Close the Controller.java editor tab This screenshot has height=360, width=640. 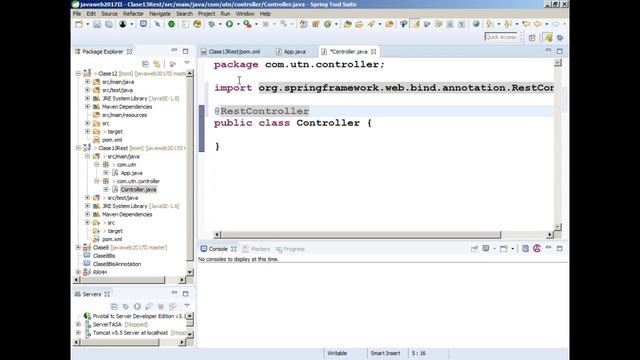(x=373, y=51)
